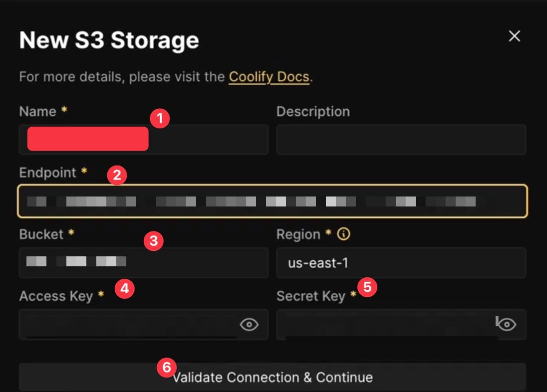
Task: Click the red badge numbered 2
Action: (117, 175)
